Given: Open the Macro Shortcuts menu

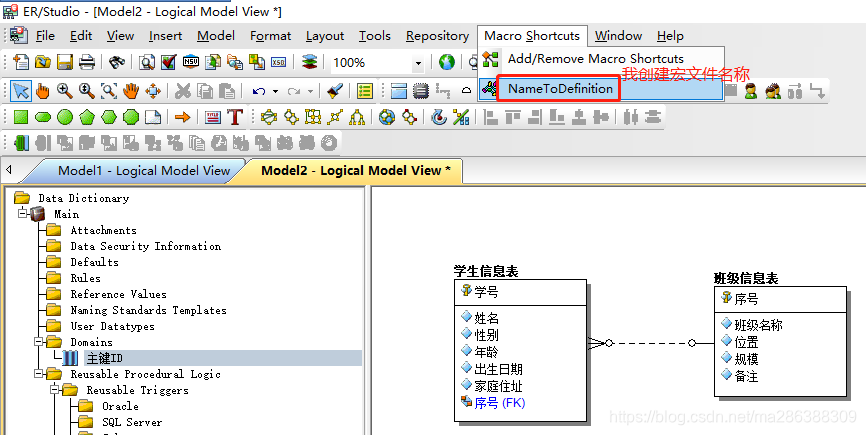Looking at the screenshot, I should (x=532, y=36).
